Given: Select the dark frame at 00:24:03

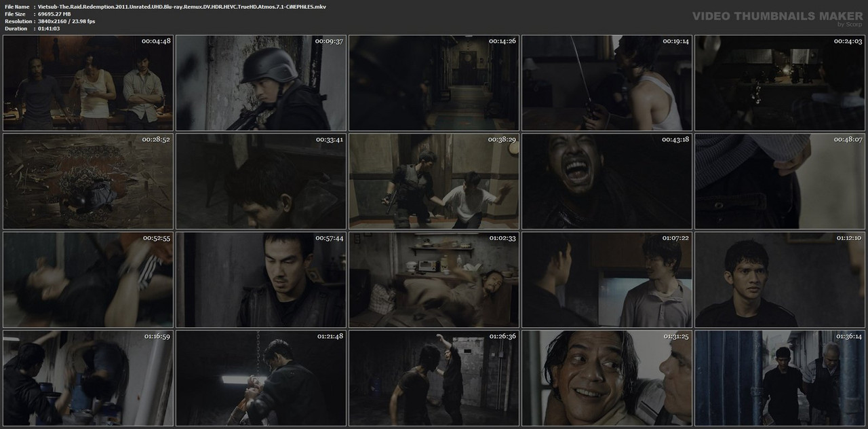Looking at the screenshot, I should (x=780, y=83).
